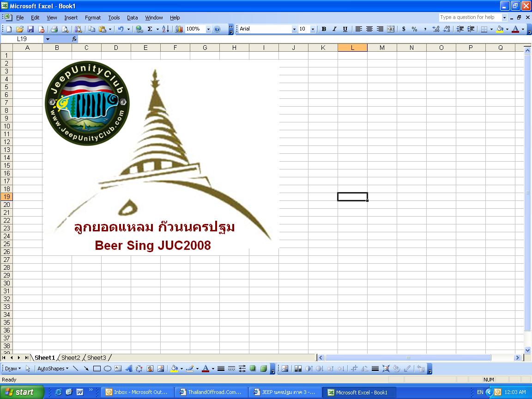Click the yellow Fill Color swatch in Formatting toolbar

[500, 29]
